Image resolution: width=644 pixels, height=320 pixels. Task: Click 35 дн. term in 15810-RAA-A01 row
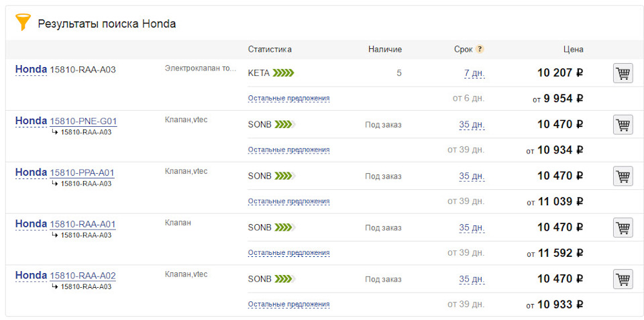click(472, 228)
